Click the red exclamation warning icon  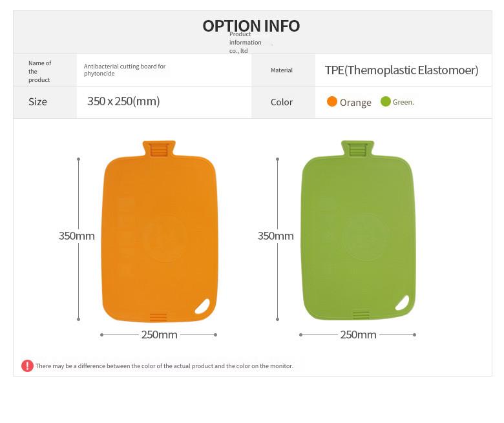[x=27, y=366]
